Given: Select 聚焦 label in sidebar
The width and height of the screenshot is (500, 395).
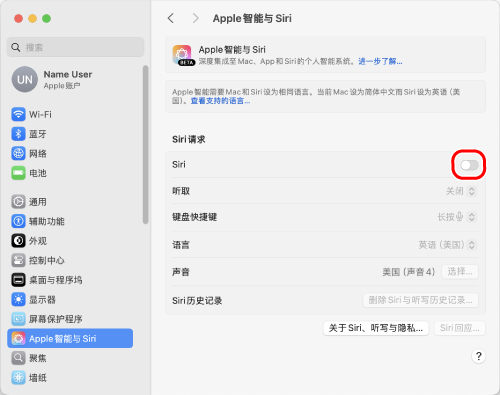Looking at the screenshot, I should (38, 358).
